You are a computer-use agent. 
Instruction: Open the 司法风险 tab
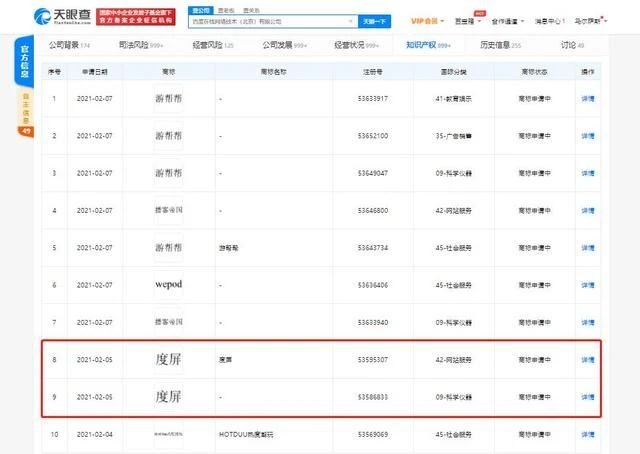click(141, 45)
